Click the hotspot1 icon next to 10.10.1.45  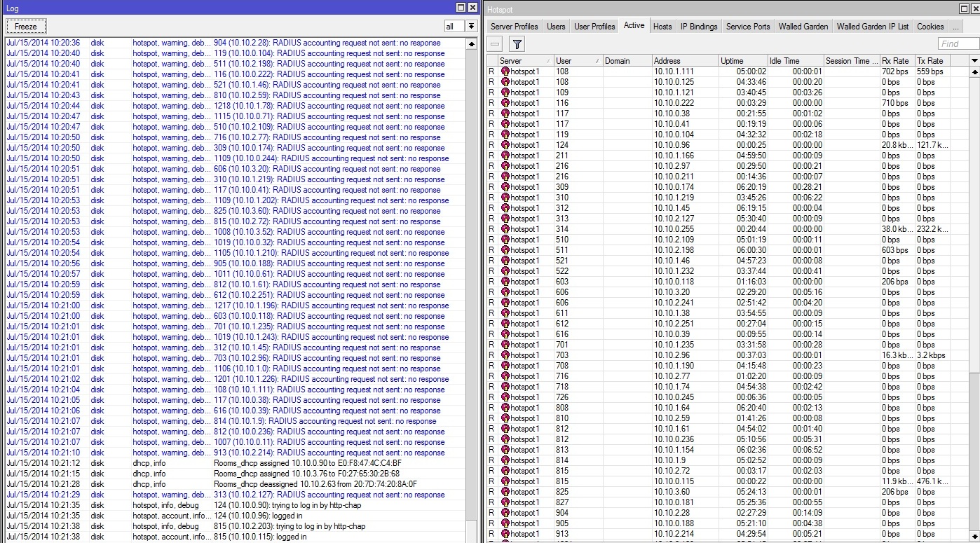505,208
